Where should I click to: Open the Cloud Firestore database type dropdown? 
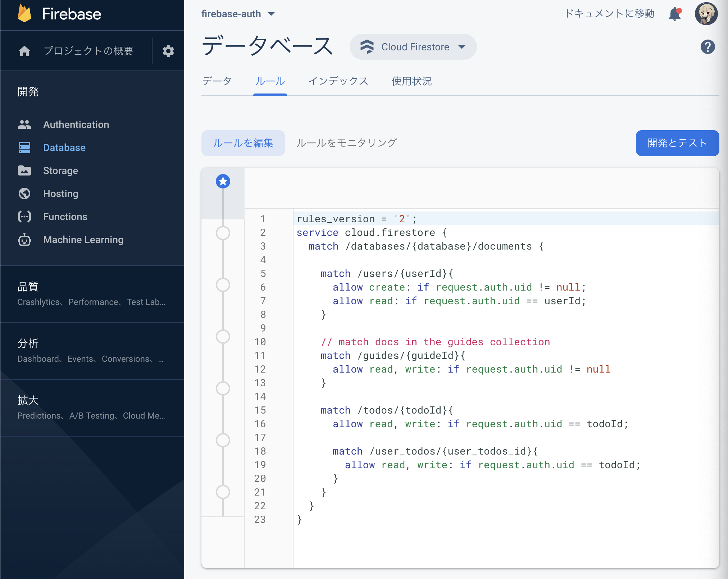(413, 47)
